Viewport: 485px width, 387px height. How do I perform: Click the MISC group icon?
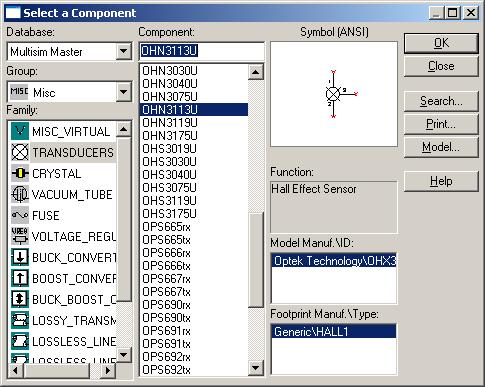pos(19,92)
